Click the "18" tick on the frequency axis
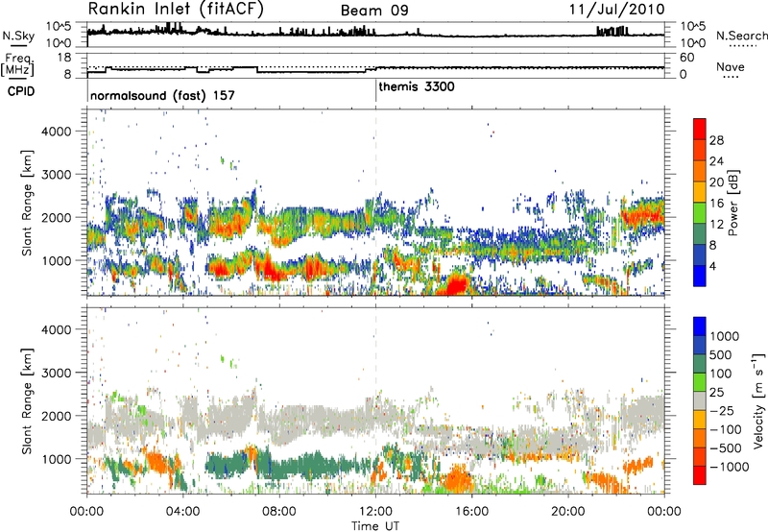 pyautogui.click(x=64, y=58)
